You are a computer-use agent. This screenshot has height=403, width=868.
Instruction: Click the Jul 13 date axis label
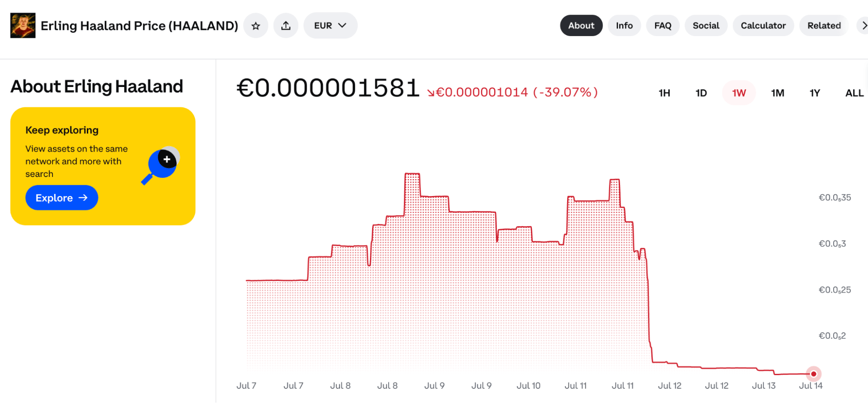(x=764, y=386)
